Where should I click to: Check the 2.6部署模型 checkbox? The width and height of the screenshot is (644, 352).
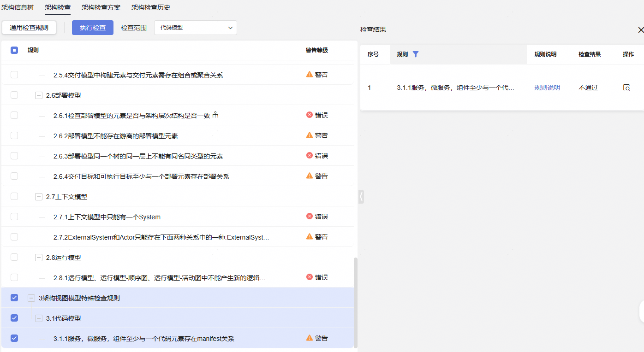[x=14, y=95]
